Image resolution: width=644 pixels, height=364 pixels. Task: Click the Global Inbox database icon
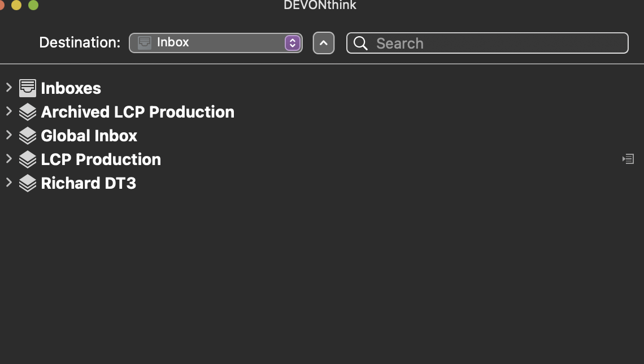[28, 136]
